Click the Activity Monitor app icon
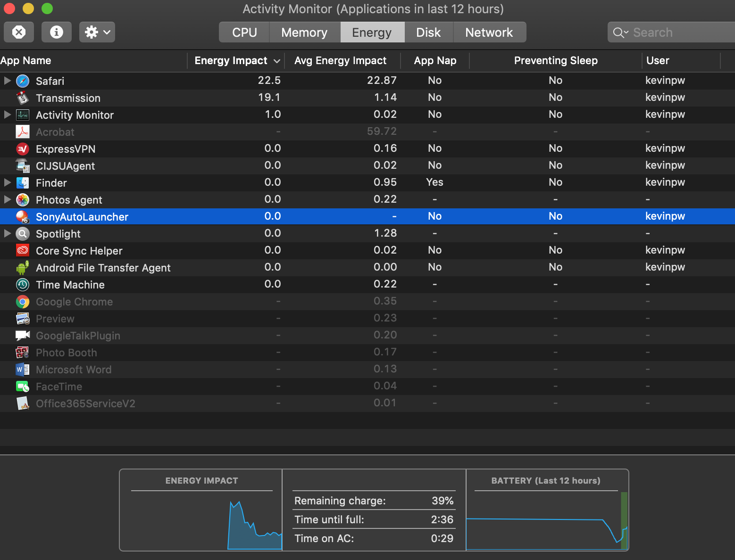This screenshot has height=560, width=735. click(23, 115)
